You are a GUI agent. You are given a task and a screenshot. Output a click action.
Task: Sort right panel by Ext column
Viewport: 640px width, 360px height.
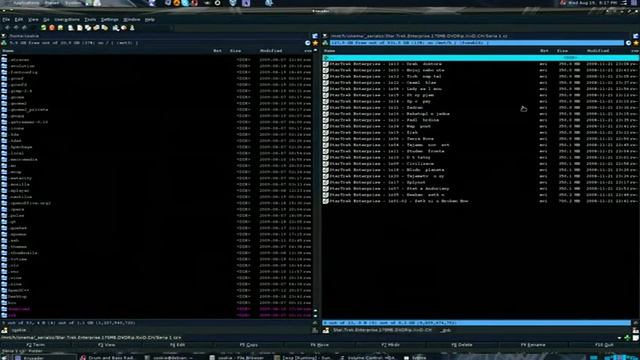coord(544,51)
